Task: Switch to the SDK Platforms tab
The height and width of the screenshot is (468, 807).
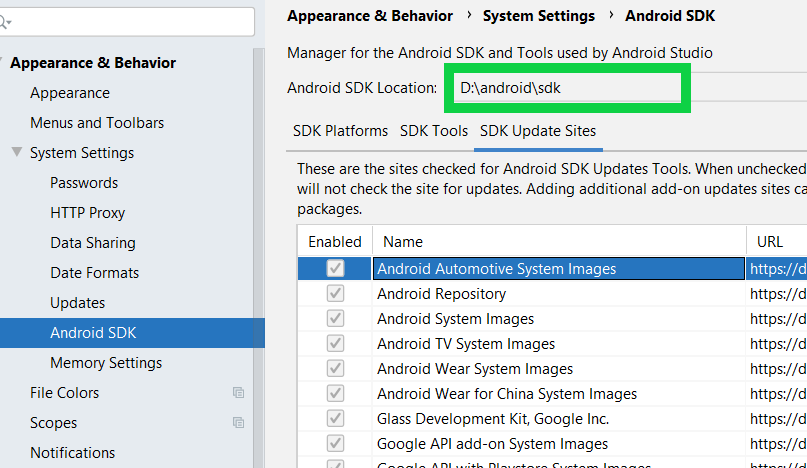Action: click(x=340, y=131)
